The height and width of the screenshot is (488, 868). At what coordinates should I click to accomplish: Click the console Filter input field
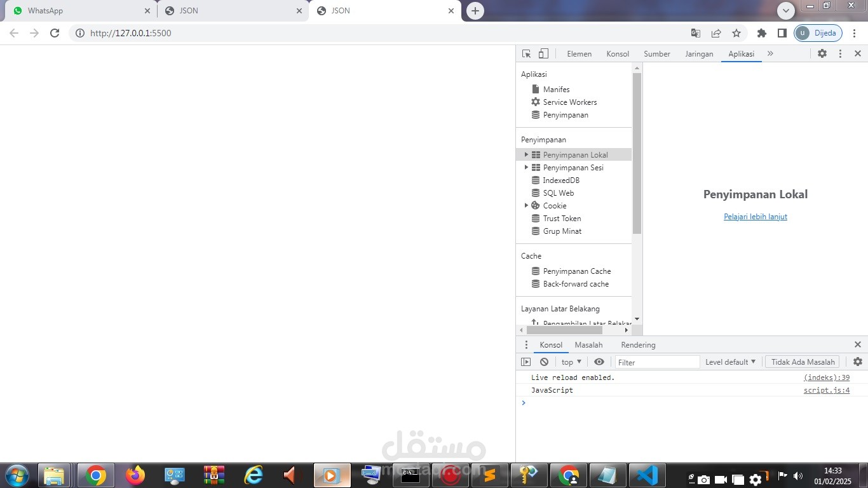[x=657, y=362]
